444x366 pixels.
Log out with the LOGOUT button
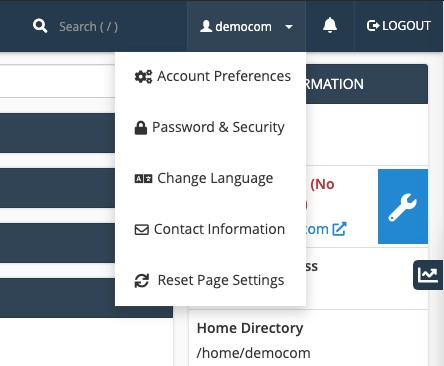(399, 26)
